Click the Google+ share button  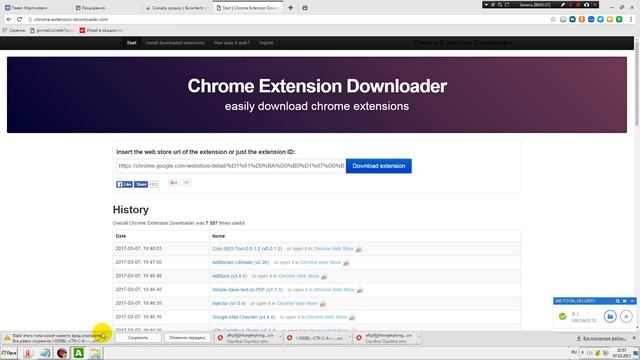coord(174,183)
